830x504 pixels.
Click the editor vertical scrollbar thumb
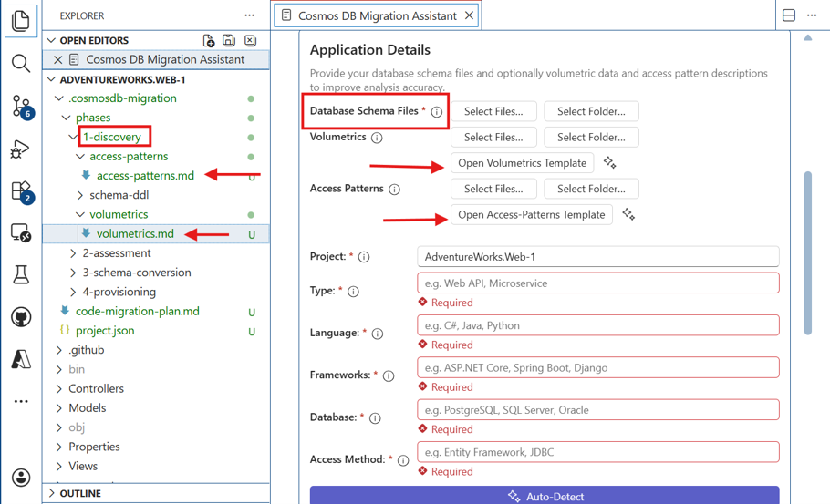click(807, 252)
